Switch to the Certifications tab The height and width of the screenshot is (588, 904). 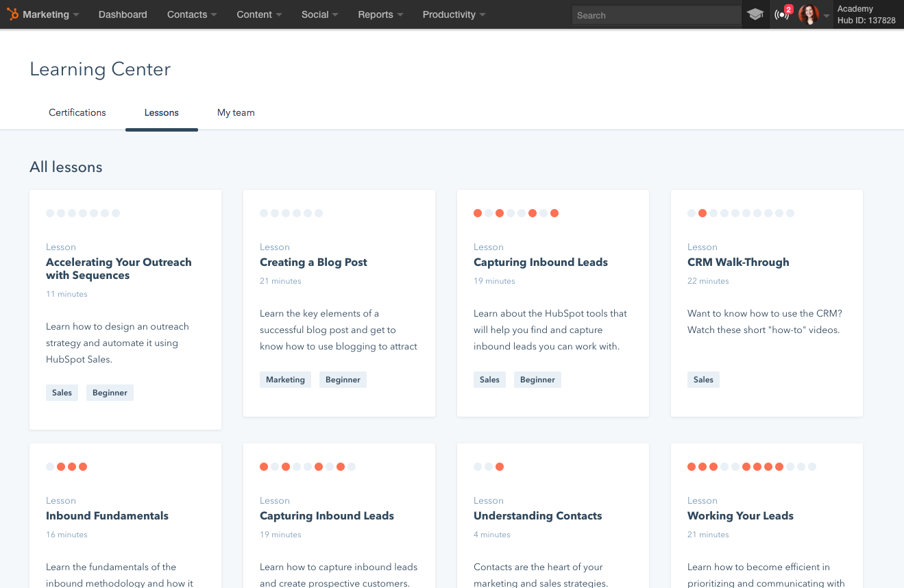77,112
